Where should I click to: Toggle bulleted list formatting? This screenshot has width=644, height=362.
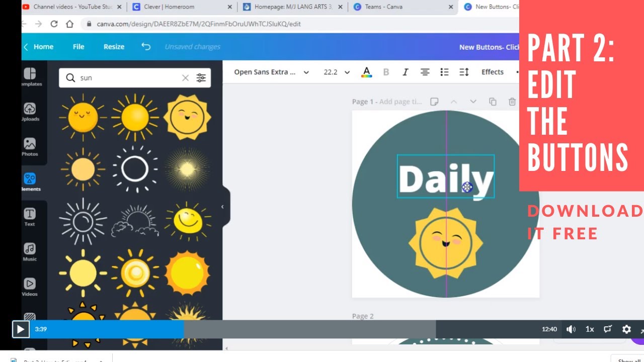click(x=444, y=72)
